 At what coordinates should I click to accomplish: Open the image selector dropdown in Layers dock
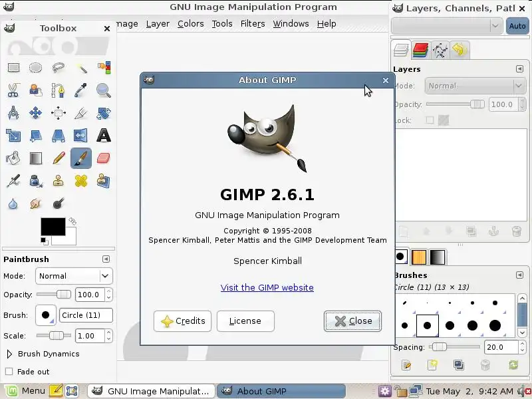pyautogui.click(x=447, y=26)
